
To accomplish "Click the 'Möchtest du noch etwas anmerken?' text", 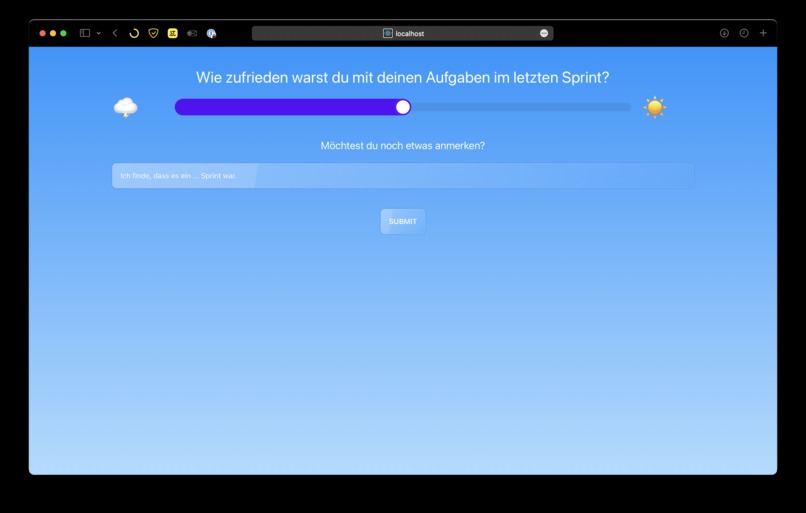I will tap(402, 145).
